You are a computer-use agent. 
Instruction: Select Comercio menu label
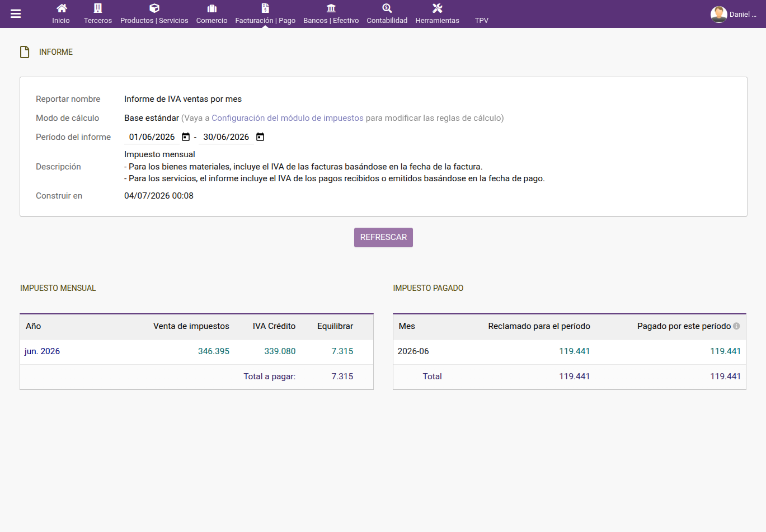(x=212, y=20)
